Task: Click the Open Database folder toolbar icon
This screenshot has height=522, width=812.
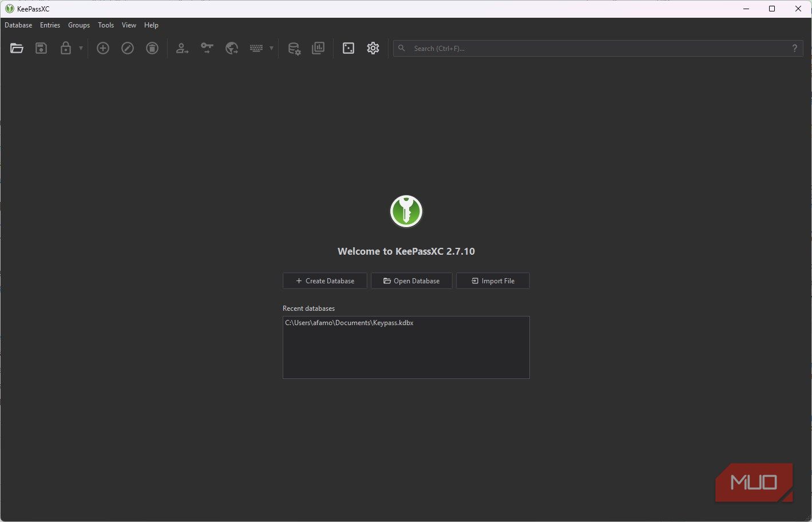Action: [17, 49]
